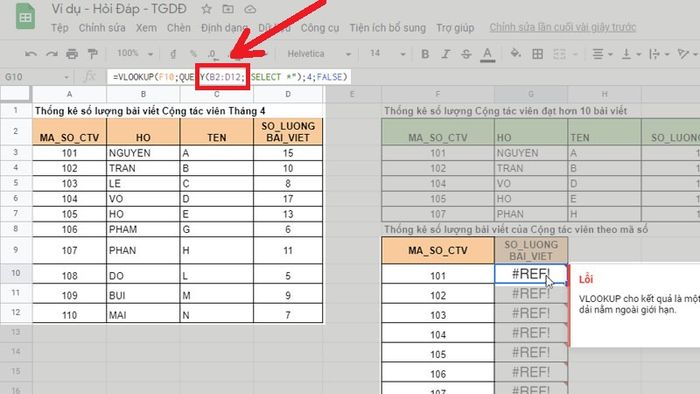Open the Tệp menu
The image size is (700, 394).
pos(59,28)
